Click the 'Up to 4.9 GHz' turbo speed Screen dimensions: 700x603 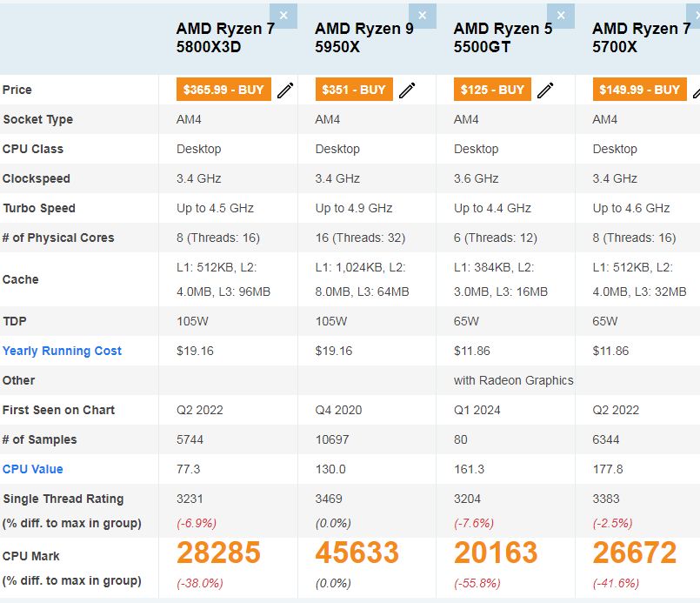(354, 208)
